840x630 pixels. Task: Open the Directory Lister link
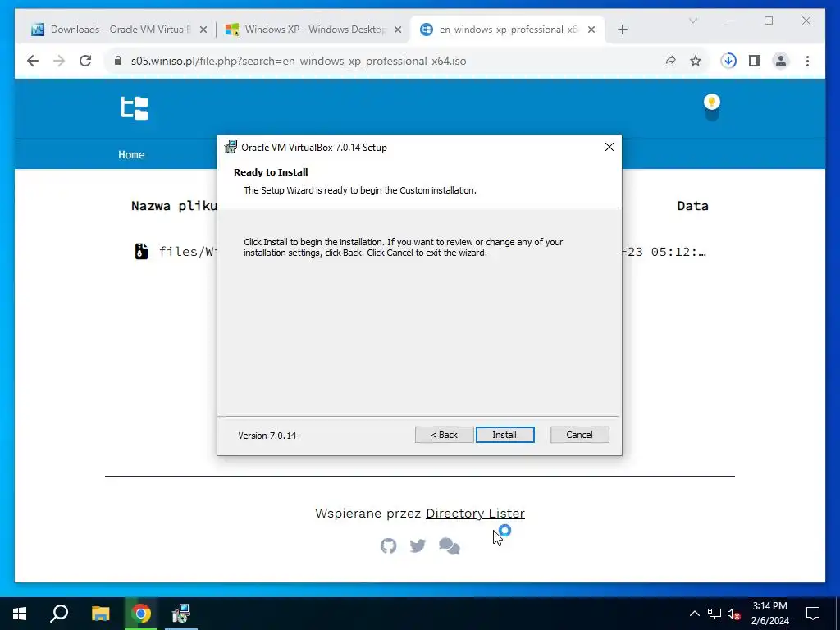(475, 514)
